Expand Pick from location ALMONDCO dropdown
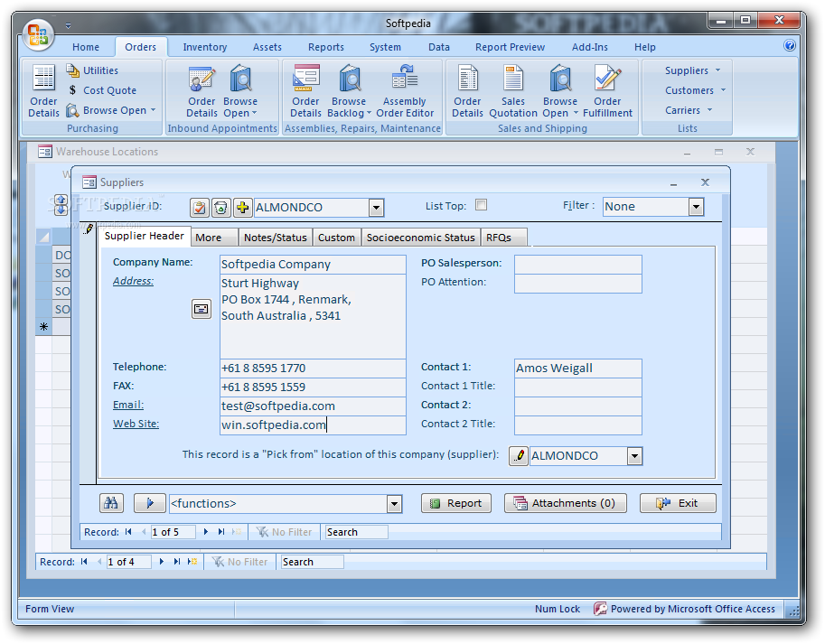The image size is (825, 644). [635, 456]
